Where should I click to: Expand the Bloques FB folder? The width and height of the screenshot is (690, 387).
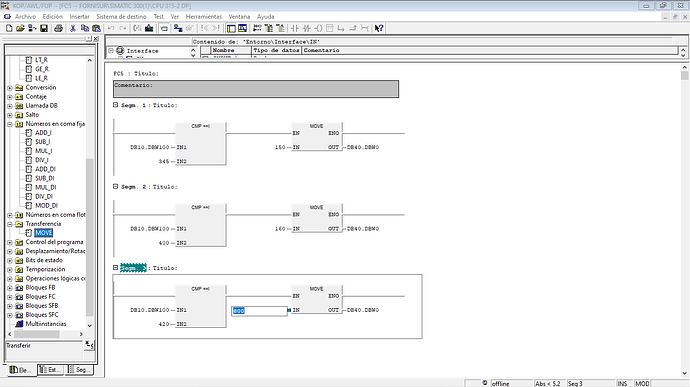pos(10,288)
